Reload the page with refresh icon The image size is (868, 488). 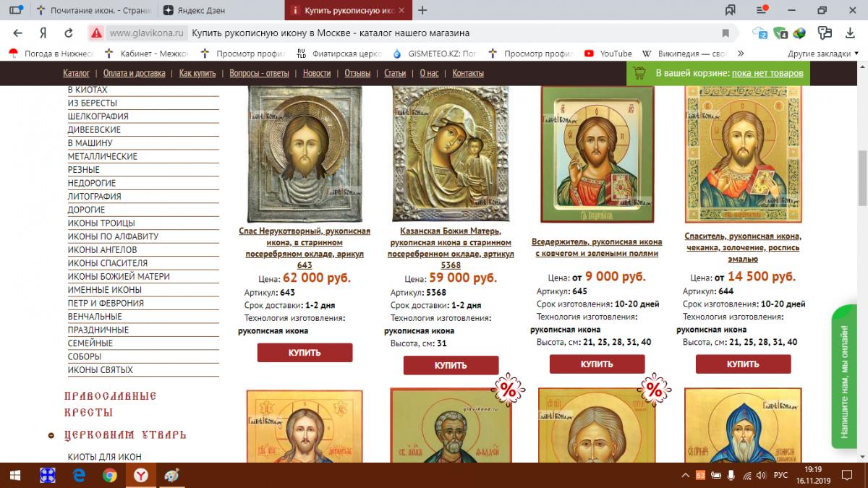(x=69, y=33)
